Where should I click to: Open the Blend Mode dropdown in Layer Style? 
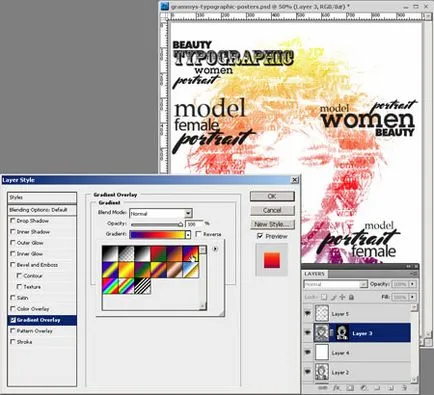pos(161,213)
